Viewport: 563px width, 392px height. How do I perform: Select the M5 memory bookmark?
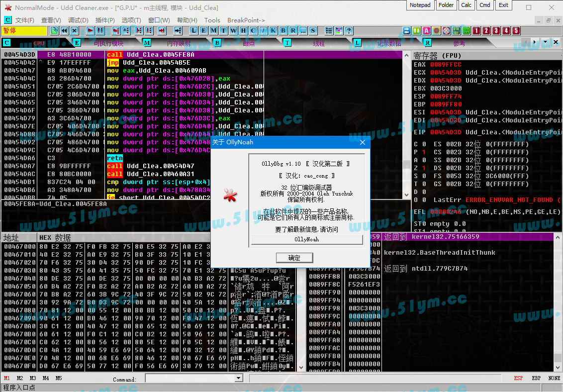(x=59, y=379)
